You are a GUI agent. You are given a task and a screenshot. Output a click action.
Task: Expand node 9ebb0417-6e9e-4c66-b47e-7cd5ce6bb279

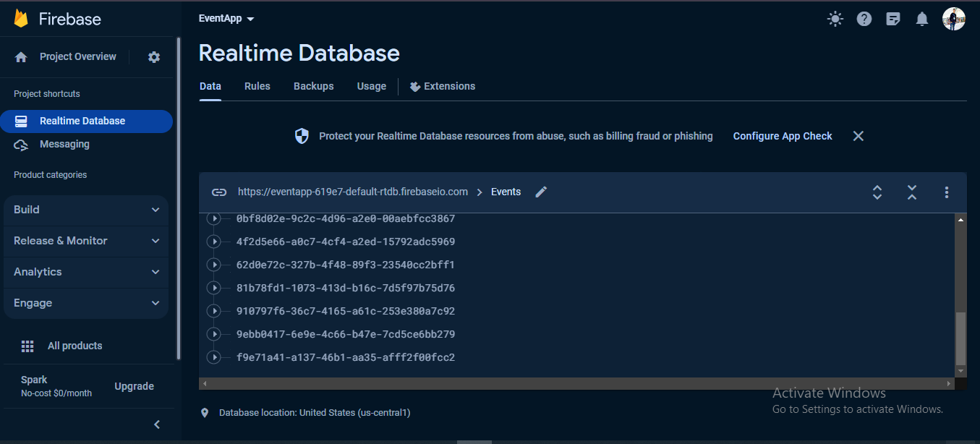pyautogui.click(x=213, y=334)
